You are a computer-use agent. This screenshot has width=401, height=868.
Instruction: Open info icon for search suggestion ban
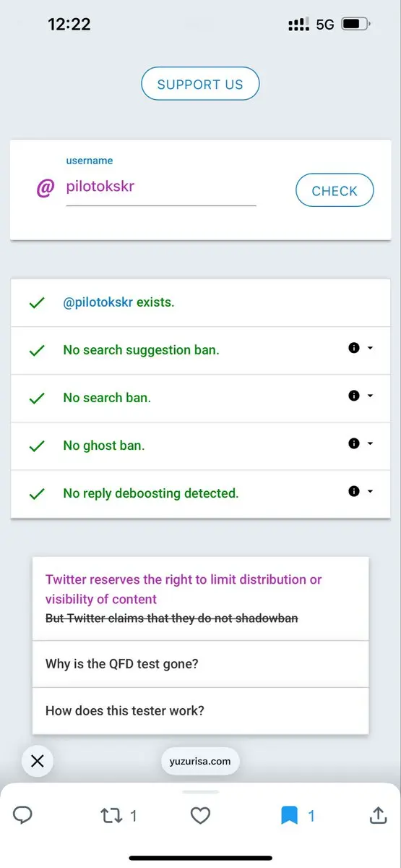click(354, 348)
